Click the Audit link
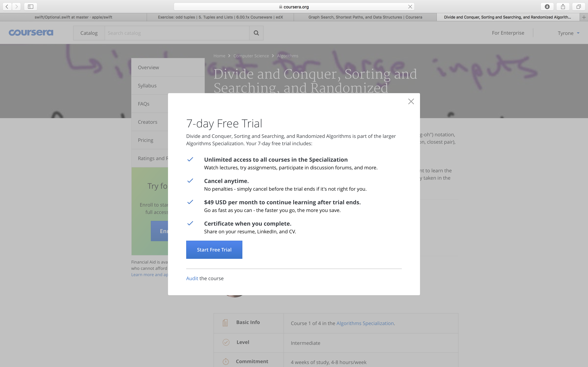This screenshot has height=367, width=588. pyautogui.click(x=192, y=278)
